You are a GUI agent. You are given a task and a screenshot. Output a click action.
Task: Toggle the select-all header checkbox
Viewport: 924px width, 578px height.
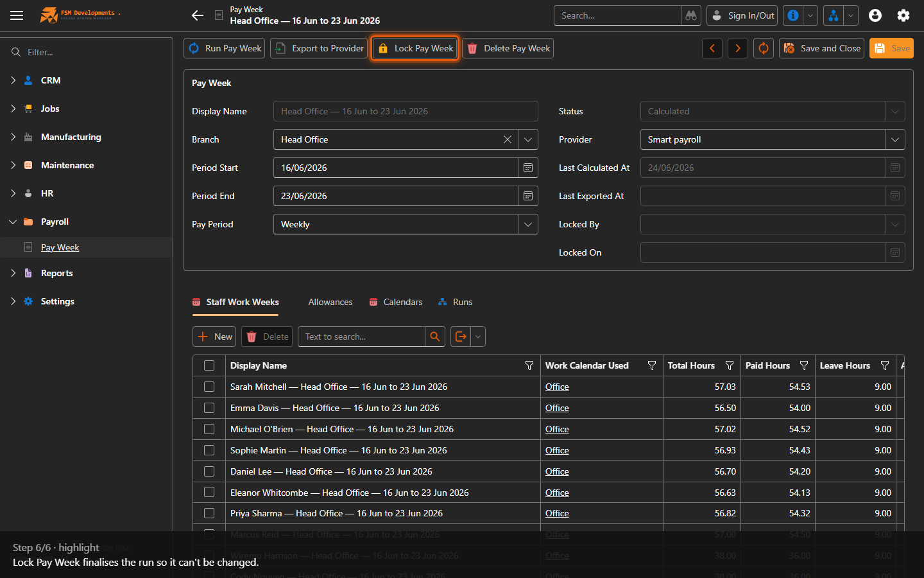[209, 365]
